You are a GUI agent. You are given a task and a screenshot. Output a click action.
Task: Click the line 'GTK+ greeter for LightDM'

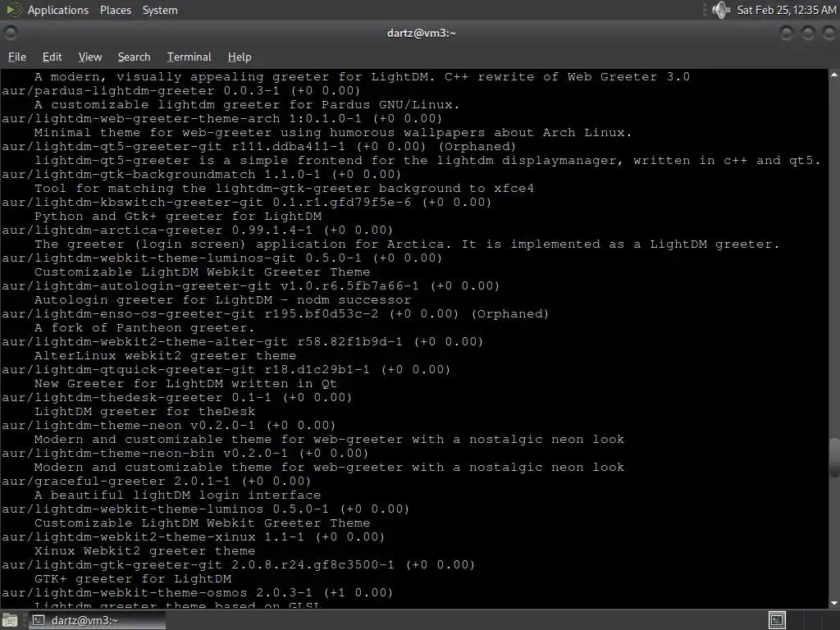[133, 578]
